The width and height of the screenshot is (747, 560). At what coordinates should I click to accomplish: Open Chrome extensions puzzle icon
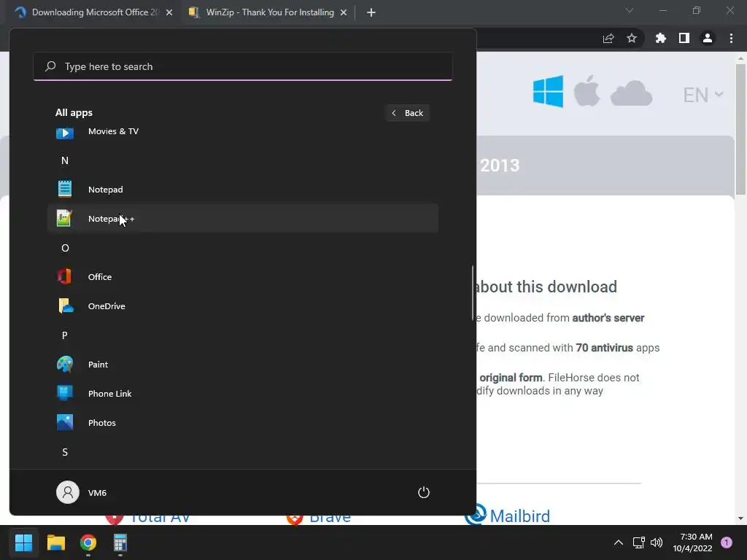click(x=661, y=38)
